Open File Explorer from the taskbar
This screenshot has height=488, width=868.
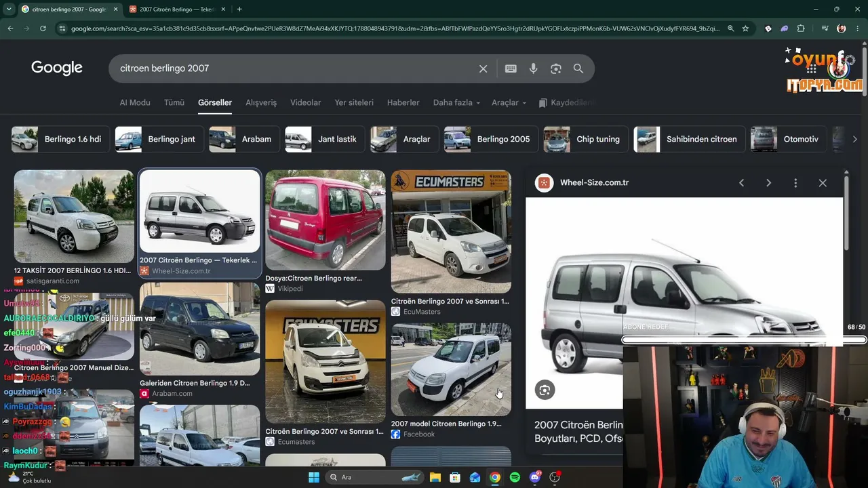coord(435,477)
